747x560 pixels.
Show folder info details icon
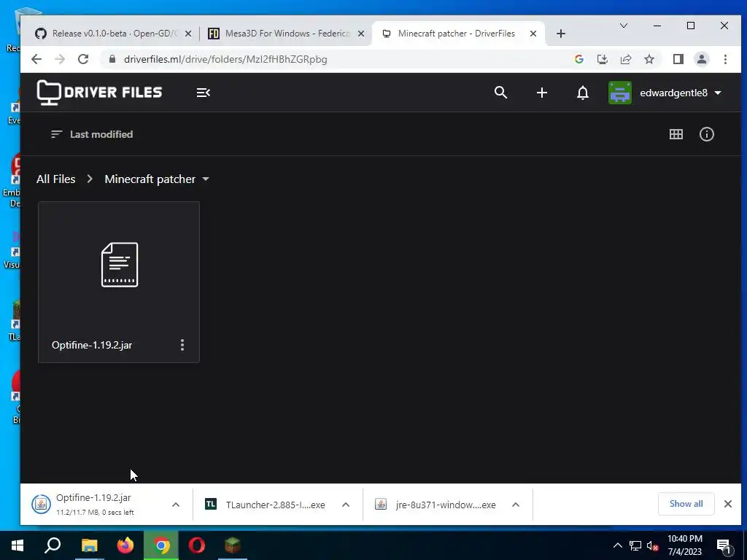point(706,134)
